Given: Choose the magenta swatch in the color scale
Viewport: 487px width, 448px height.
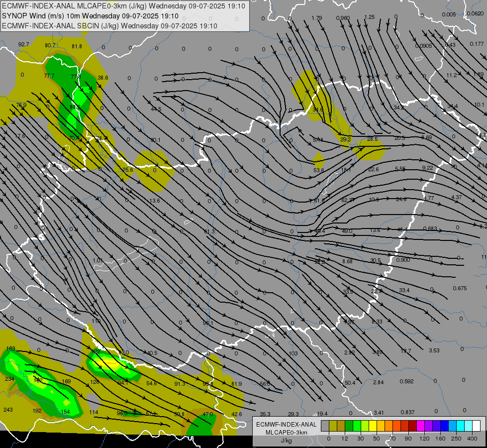Looking at the screenshot, I should point(420,426).
